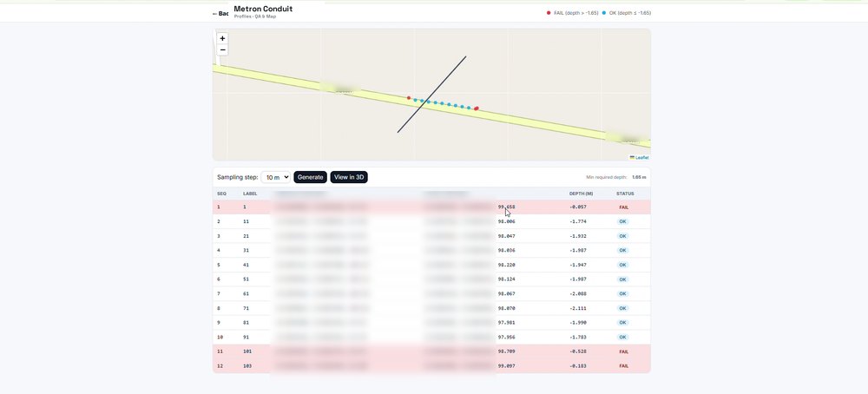This screenshot has height=394, width=868.
Task: Select depth value -1.774
Action: pos(578,221)
